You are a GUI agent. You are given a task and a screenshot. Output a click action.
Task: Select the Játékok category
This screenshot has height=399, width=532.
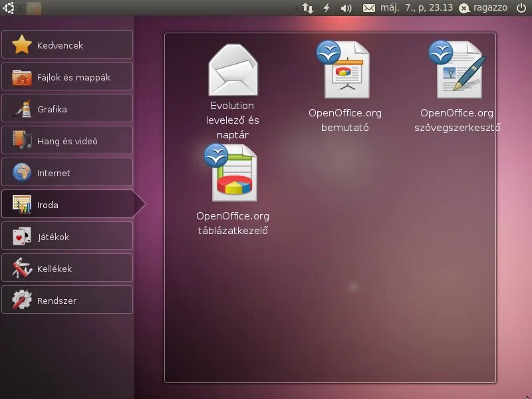(67, 236)
